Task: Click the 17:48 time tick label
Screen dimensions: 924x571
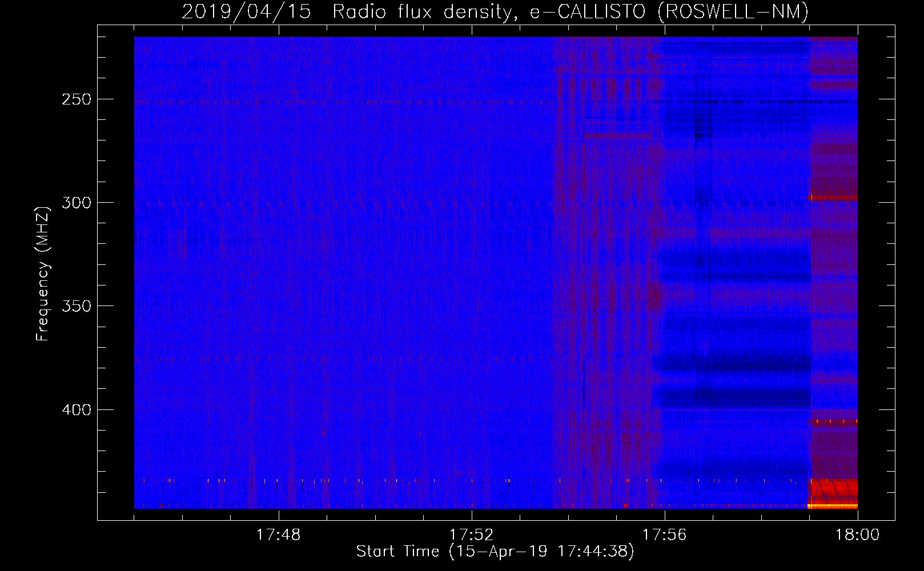Action: pyautogui.click(x=278, y=535)
